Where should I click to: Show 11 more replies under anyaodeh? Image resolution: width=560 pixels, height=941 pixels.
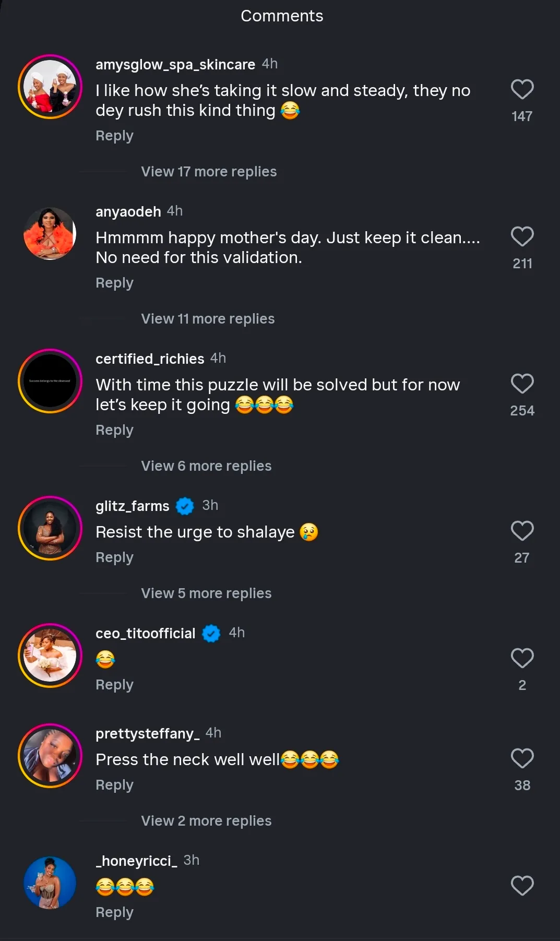coord(208,319)
